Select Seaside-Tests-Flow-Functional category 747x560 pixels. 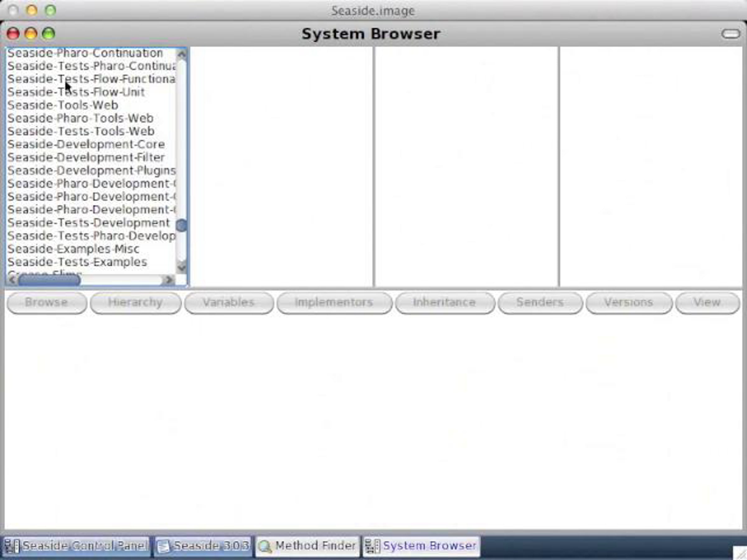(x=91, y=79)
